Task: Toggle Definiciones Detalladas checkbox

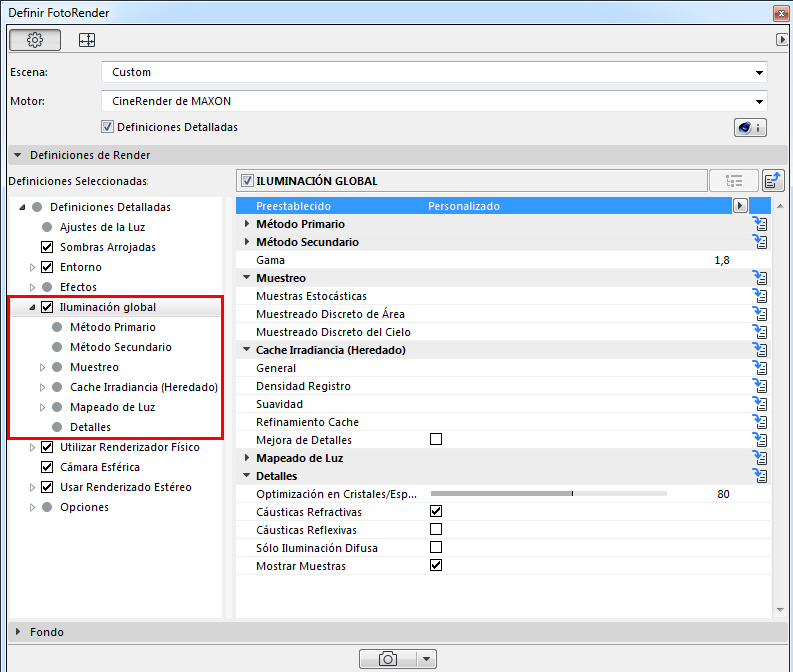Action: [107, 127]
